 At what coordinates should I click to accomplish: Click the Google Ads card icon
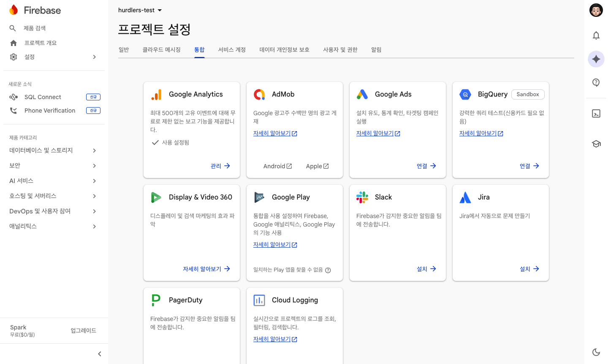click(362, 94)
